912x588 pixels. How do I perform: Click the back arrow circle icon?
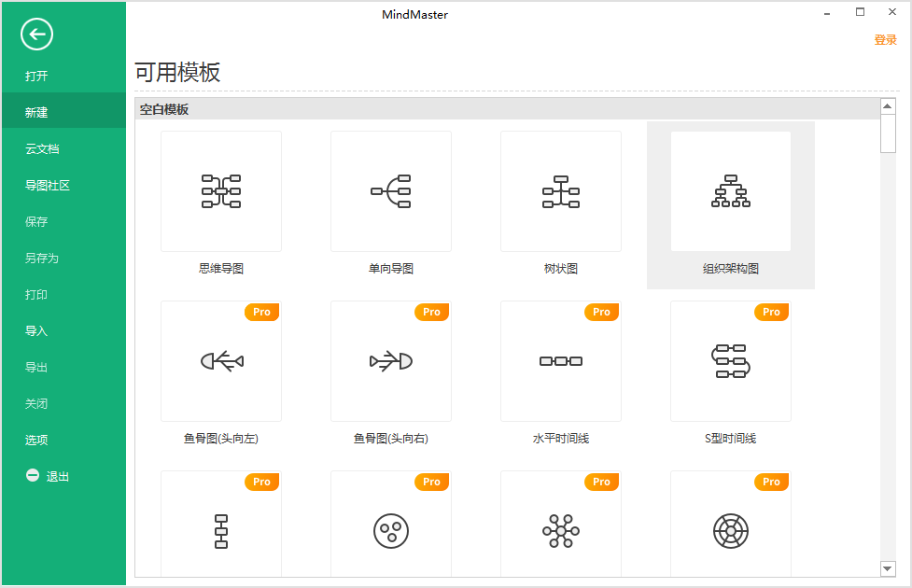[x=36, y=35]
